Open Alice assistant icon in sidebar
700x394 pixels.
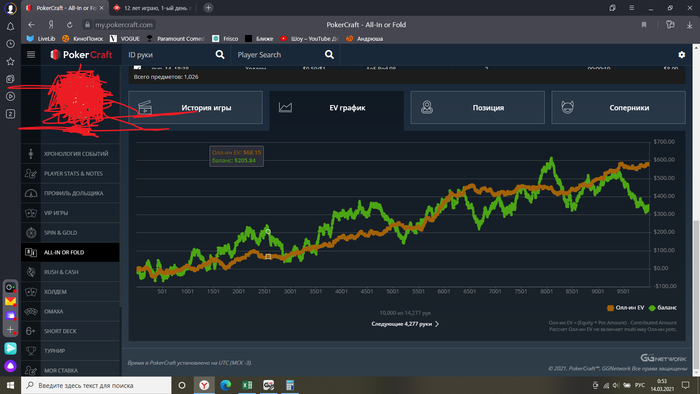pyautogui.click(x=10, y=366)
